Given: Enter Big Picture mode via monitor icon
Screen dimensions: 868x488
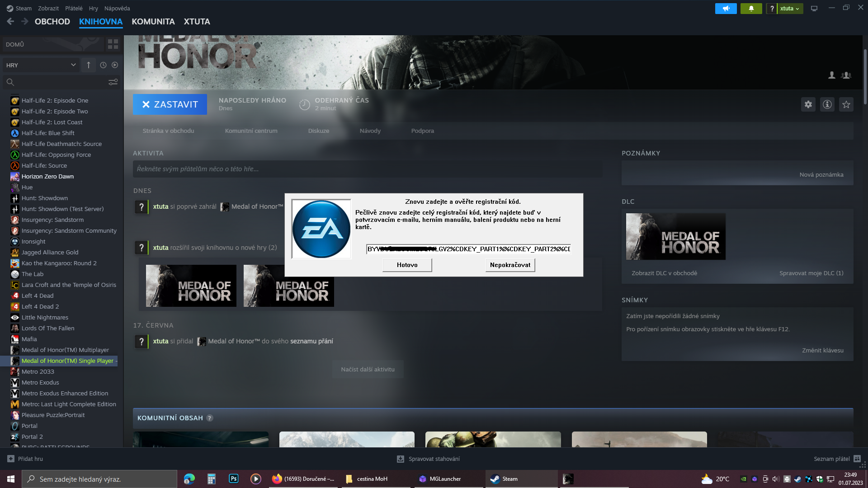Looking at the screenshot, I should [x=814, y=9].
